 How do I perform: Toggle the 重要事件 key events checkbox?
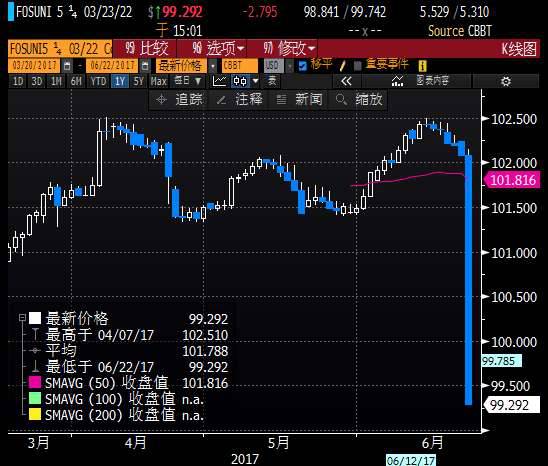point(357,66)
